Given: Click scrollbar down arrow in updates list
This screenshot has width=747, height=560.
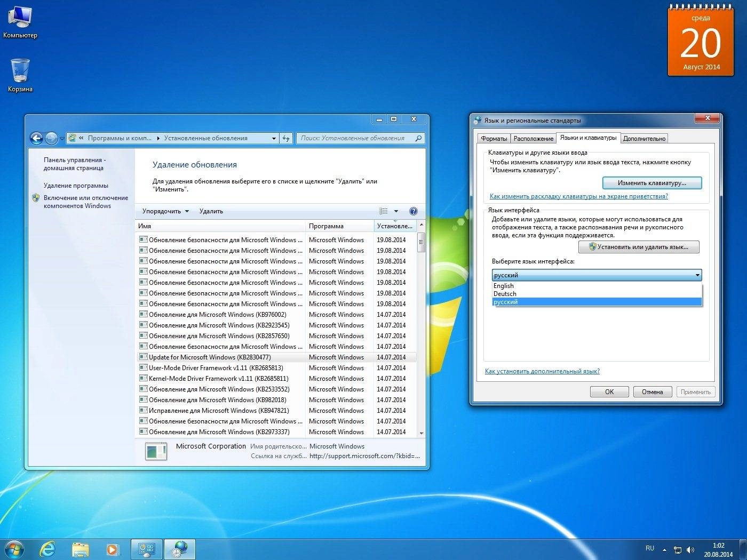Looking at the screenshot, I should pyautogui.click(x=421, y=433).
